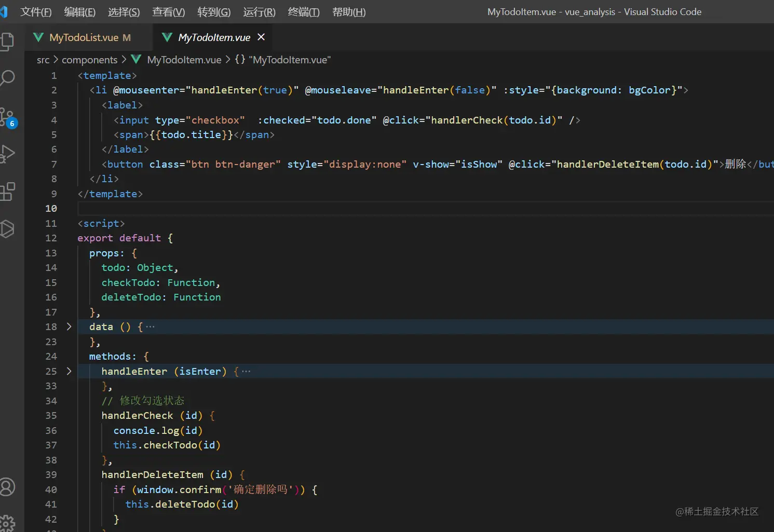Click 'this.checkTodo(id)' on line 37
The width and height of the screenshot is (774, 532).
pos(167,445)
